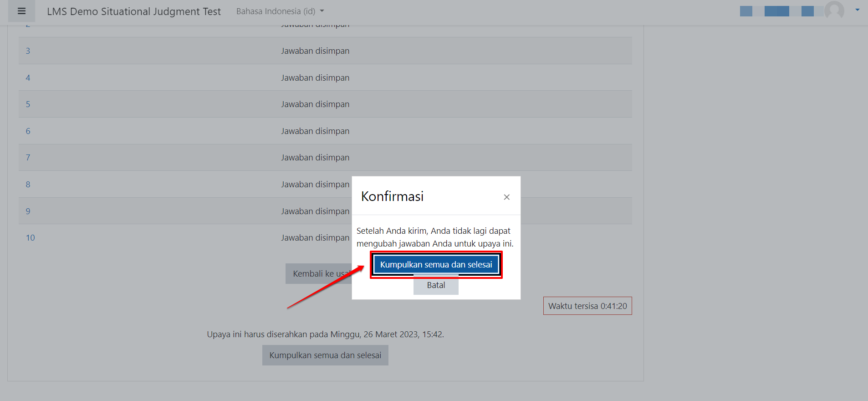Click Jawaban disimpan status in row 7

(x=315, y=157)
